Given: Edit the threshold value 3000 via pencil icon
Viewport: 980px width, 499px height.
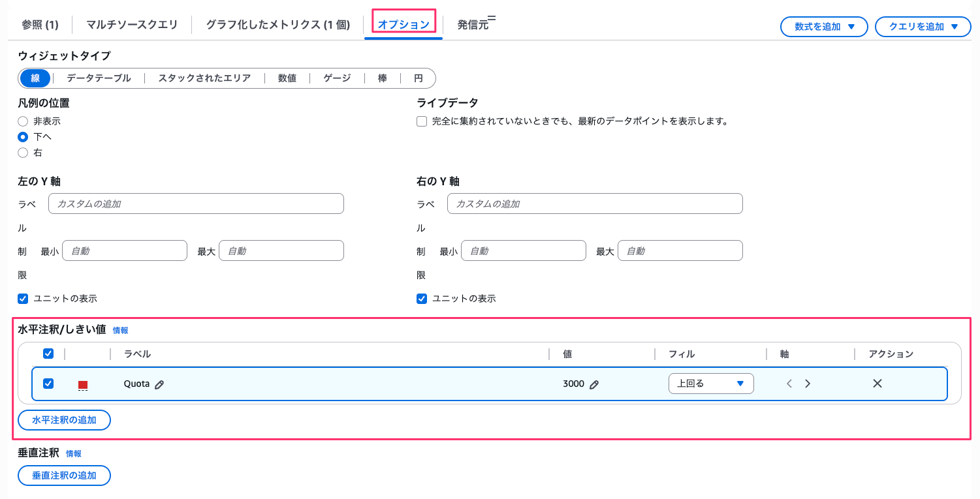Looking at the screenshot, I should coord(594,384).
